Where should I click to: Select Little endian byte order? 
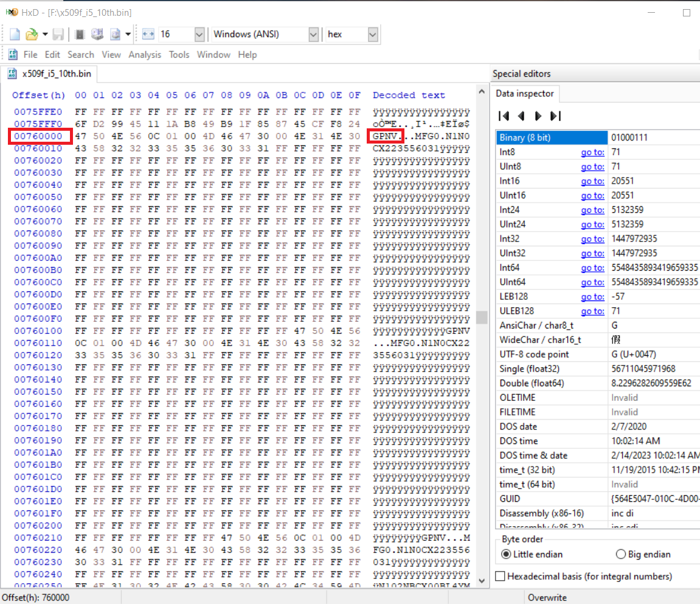[x=506, y=554]
